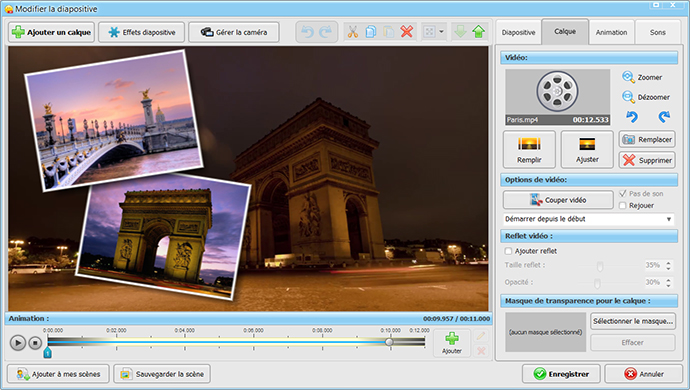
Task: Toggle the Pas de son checkbox
Action: tap(622, 194)
